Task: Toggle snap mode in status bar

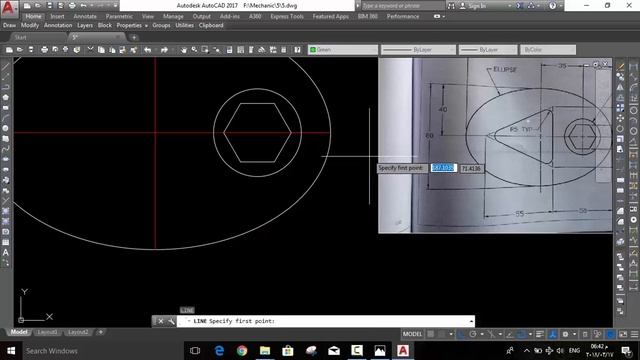Action: pos(442,334)
